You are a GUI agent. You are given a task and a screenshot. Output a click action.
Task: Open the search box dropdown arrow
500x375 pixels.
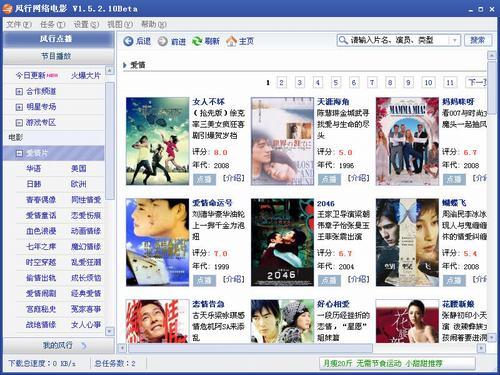(x=454, y=40)
